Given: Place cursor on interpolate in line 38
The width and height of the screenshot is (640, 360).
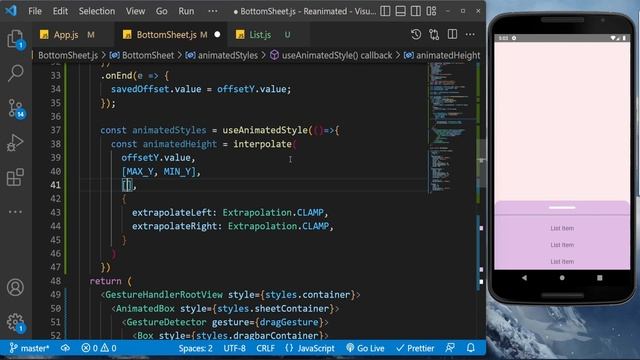Looking at the screenshot, I should (262, 144).
